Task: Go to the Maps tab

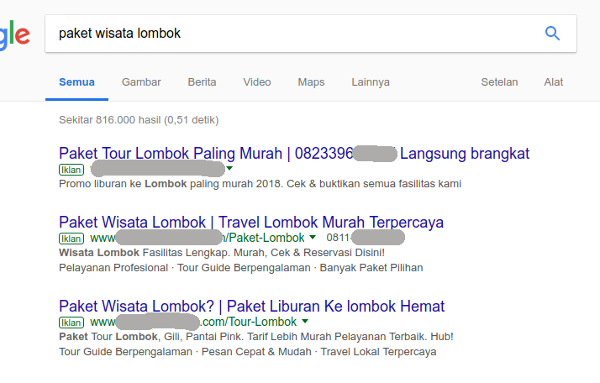Action: [x=311, y=82]
